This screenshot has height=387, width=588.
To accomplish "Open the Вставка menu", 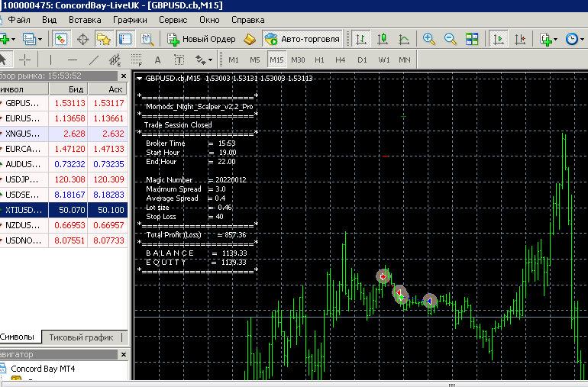I will [85, 20].
